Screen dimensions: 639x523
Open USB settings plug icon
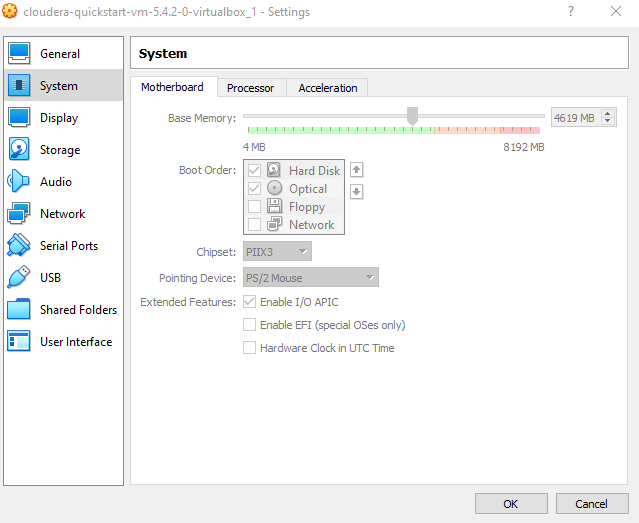(x=19, y=277)
